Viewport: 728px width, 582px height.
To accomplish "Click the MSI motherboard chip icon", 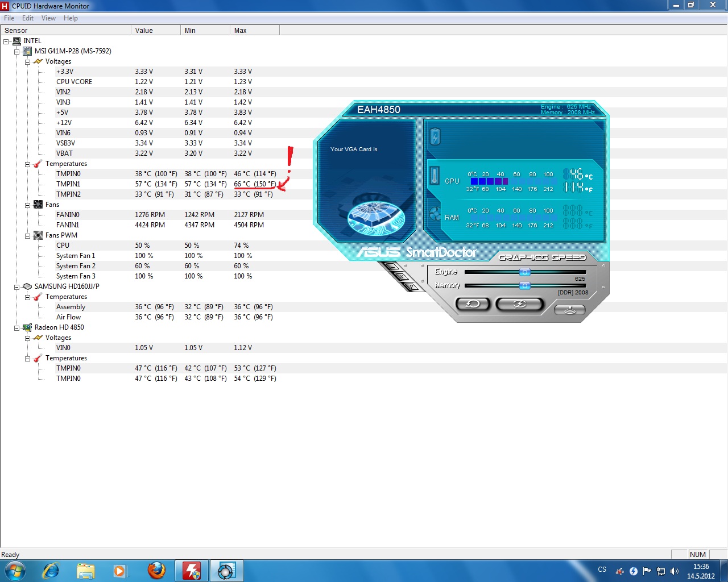I will (x=27, y=51).
